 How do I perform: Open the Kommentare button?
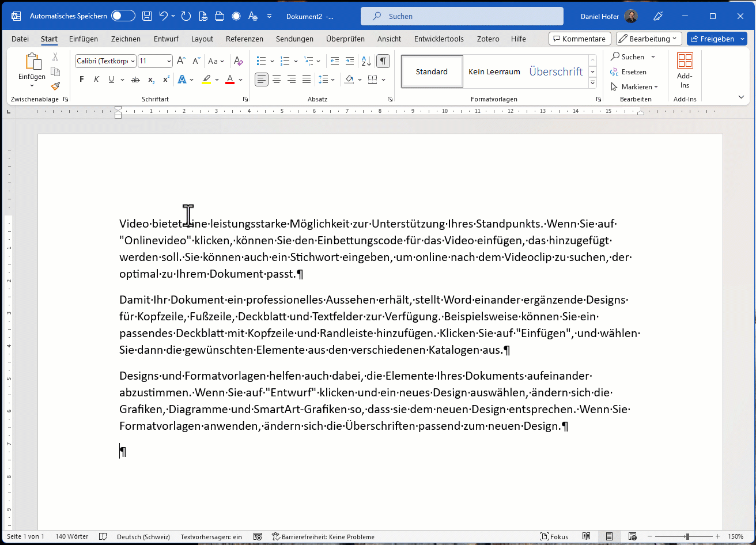coord(580,39)
